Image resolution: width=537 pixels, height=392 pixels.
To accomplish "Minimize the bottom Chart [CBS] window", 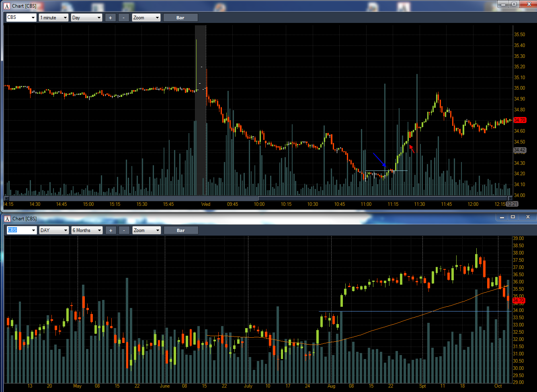I will (x=502, y=217).
